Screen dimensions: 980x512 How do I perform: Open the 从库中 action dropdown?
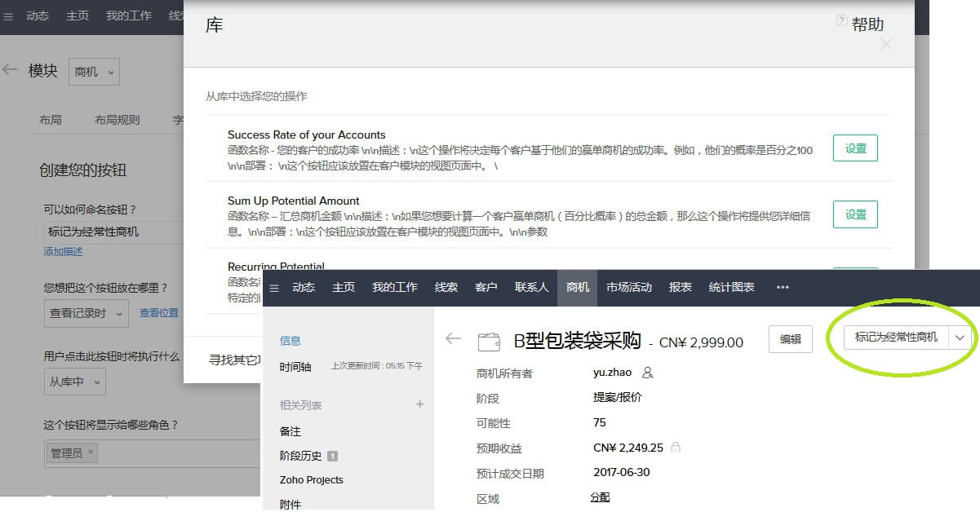pos(74,381)
